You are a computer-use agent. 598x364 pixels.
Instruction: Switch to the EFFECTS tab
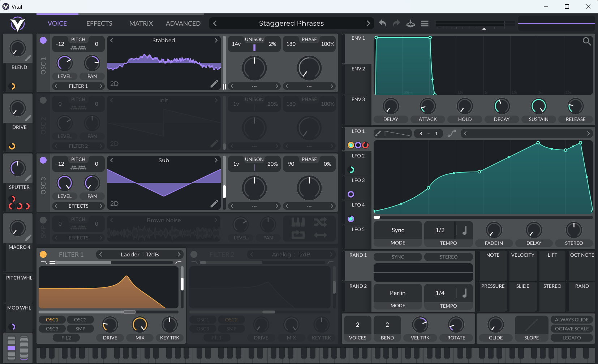(x=99, y=23)
